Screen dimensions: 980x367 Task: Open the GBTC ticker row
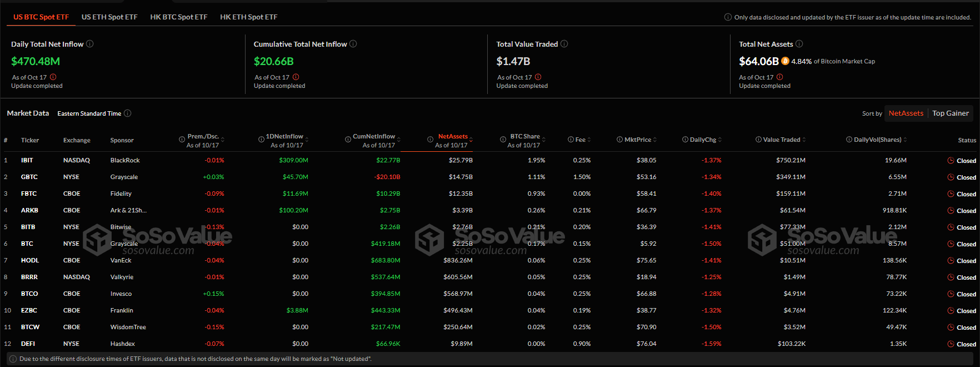490,177
